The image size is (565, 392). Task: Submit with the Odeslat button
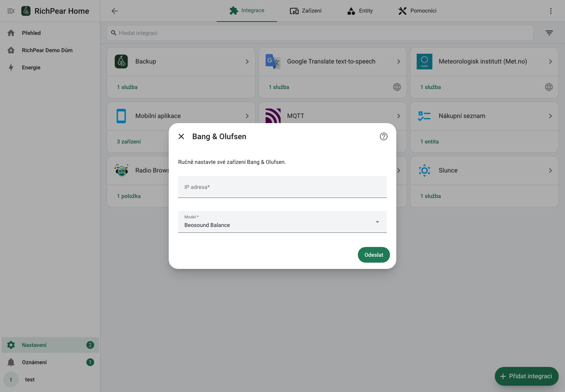[374, 255]
